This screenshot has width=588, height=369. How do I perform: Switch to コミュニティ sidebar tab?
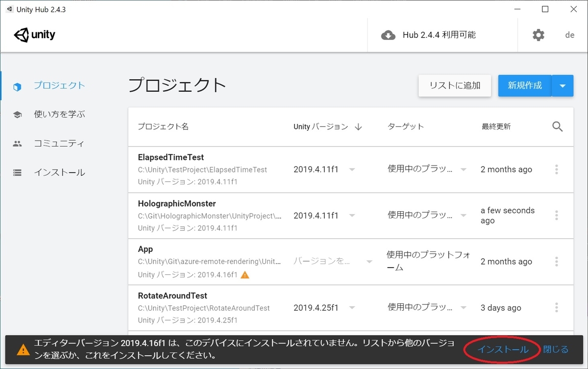(59, 144)
